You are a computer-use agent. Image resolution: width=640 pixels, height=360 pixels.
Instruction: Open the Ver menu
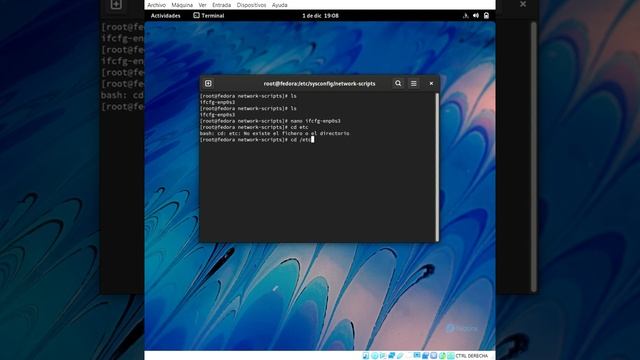tap(202, 5)
